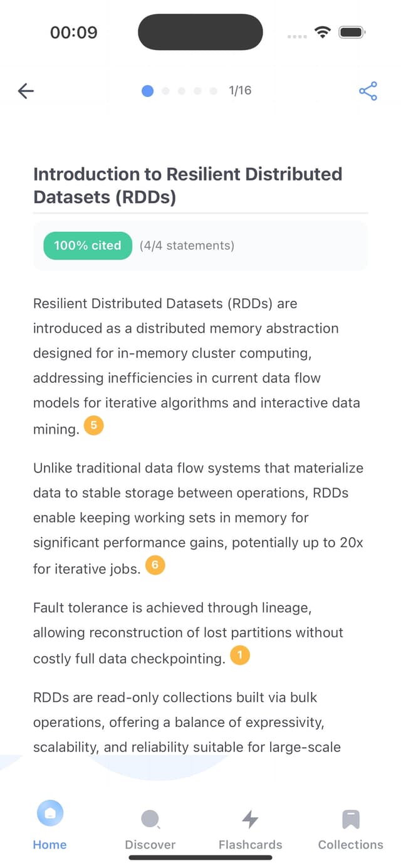401x868 pixels.
Task: Tap the clock showing 00:09
Action: pyautogui.click(x=73, y=32)
